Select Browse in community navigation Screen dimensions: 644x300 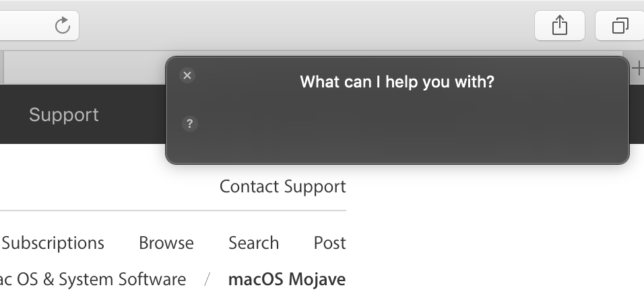point(166,243)
